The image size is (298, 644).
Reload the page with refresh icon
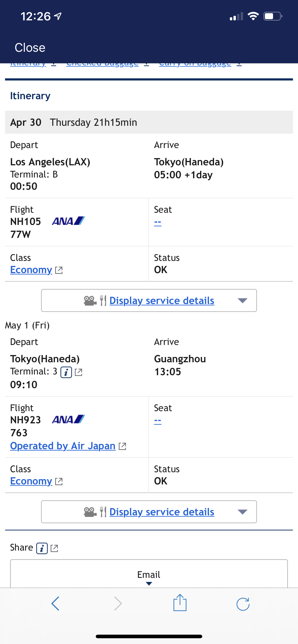[243, 604]
